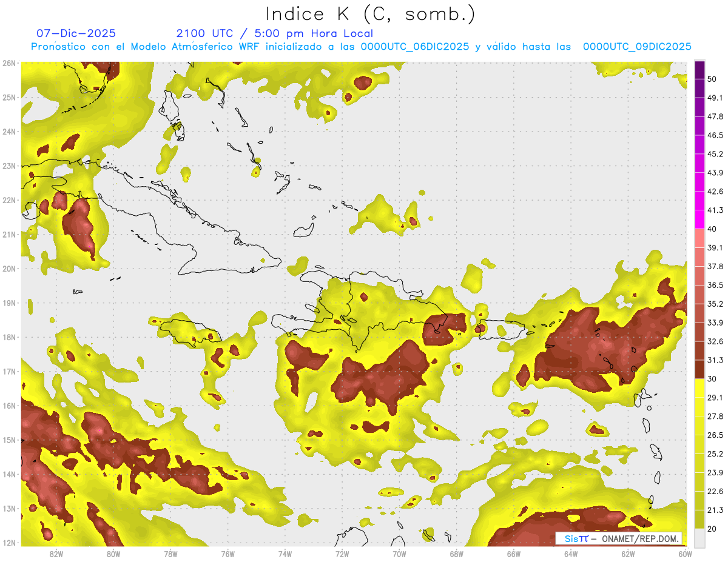Click the longitude label "80W"
This screenshot has width=728, height=562.
coord(113,554)
